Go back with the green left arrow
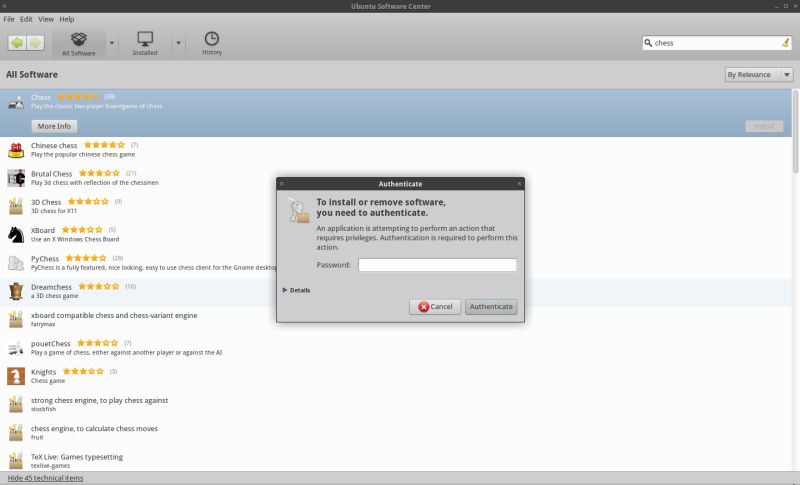The image size is (800, 485). click(x=17, y=42)
